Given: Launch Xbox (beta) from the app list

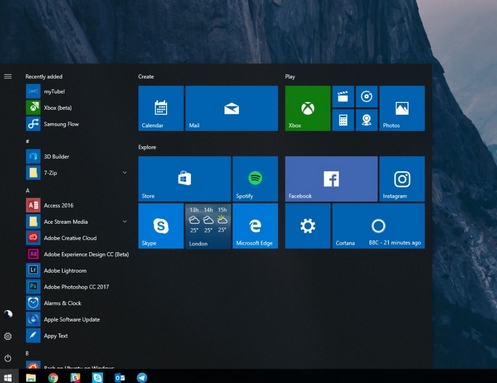Looking at the screenshot, I should click(x=77, y=108).
